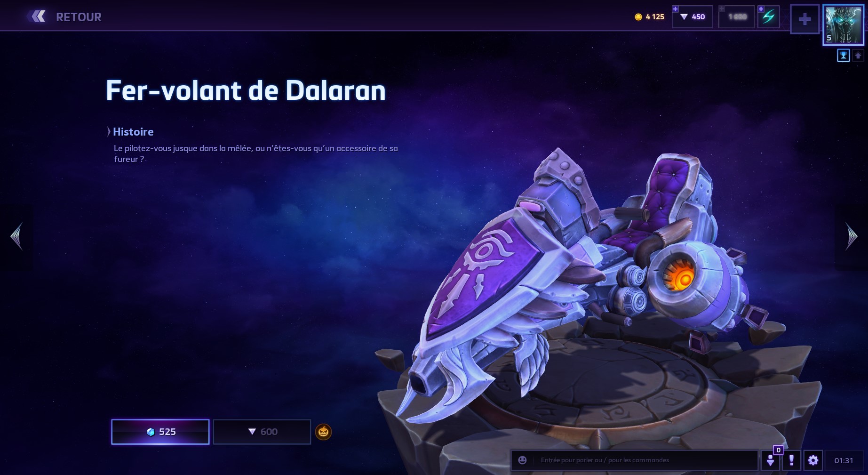
Task: Purchase the mount for 525 gems
Action: (x=160, y=432)
